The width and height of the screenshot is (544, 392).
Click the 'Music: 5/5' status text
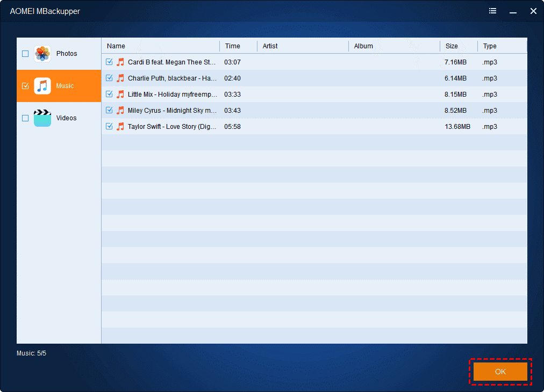coord(31,353)
